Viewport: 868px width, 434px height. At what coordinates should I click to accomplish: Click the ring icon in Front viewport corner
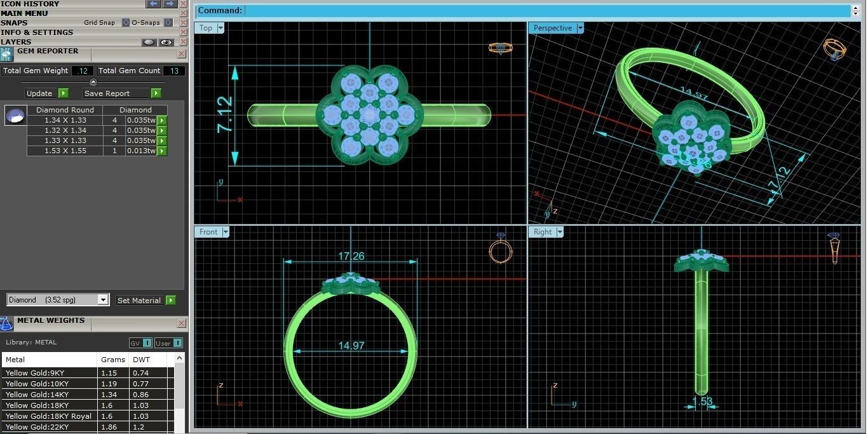[501, 248]
